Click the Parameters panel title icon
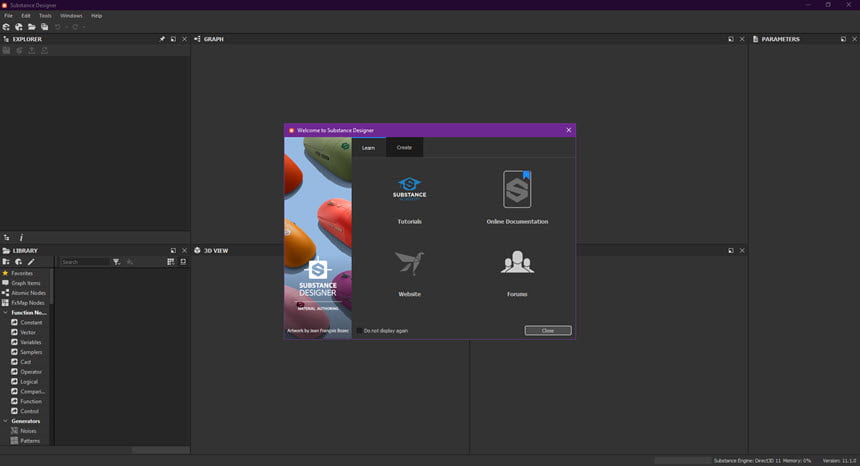The width and height of the screenshot is (860, 466). click(x=755, y=39)
